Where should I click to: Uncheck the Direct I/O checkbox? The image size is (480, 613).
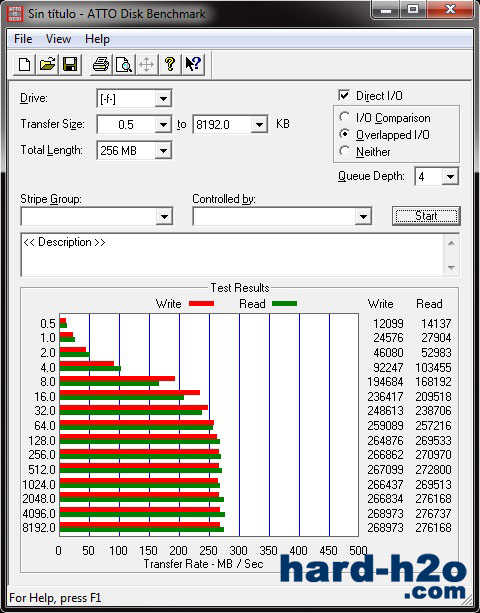click(x=344, y=96)
